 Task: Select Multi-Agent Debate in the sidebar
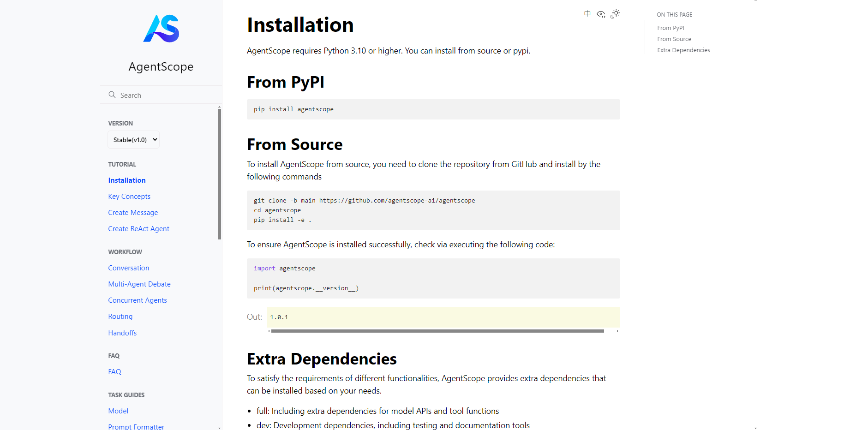(x=139, y=284)
